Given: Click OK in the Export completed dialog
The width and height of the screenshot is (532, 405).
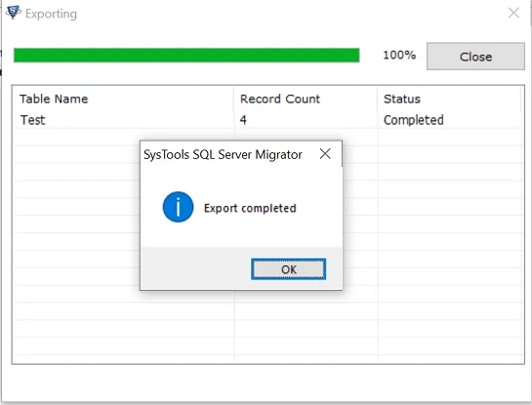Looking at the screenshot, I should pyautogui.click(x=288, y=269).
